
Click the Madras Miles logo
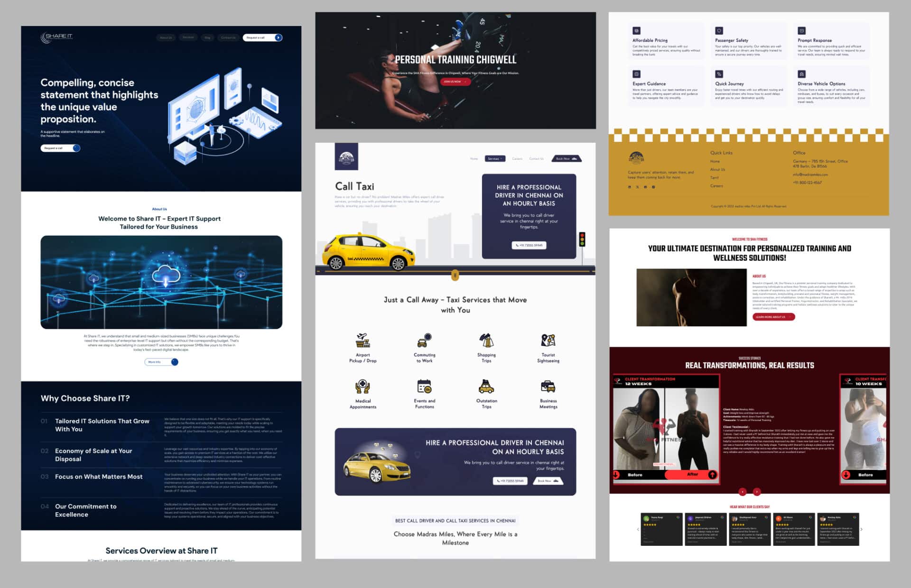pos(347,157)
